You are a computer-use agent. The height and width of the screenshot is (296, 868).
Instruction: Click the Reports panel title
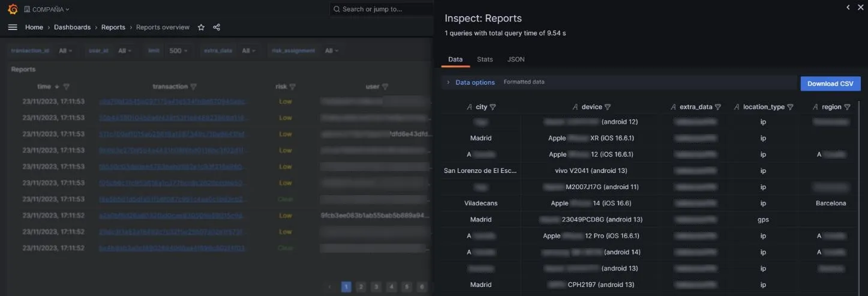(x=23, y=70)
